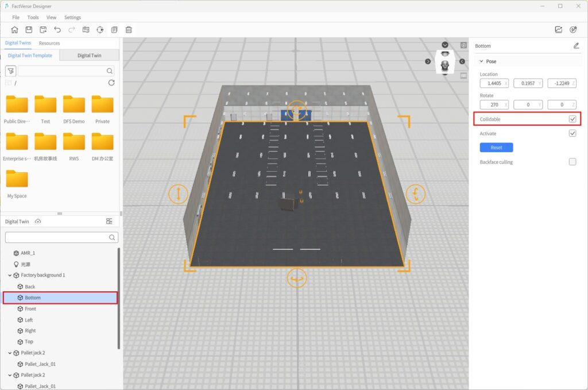Click the trash delete icon in toolbar

(x=129, y=30)
